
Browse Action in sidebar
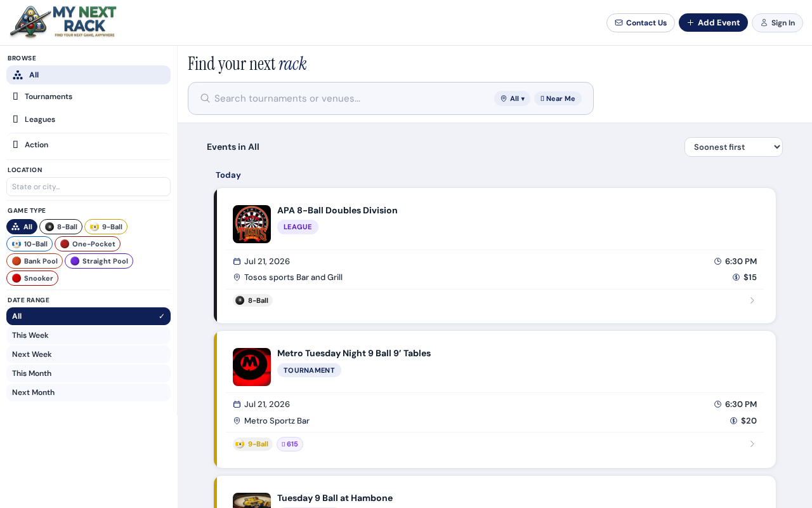coord(88,145)
